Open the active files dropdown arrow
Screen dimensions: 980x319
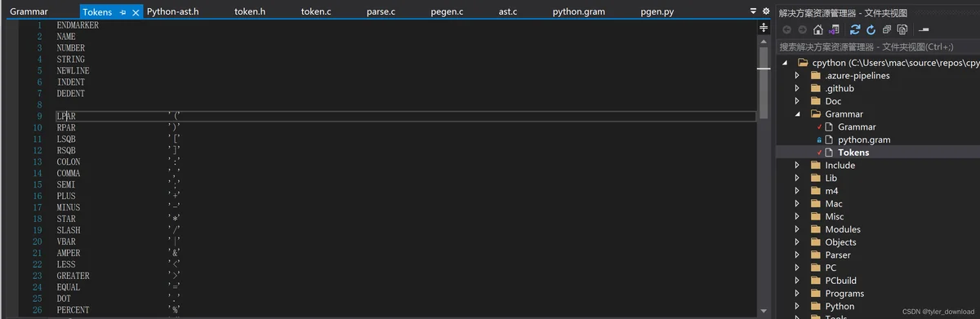point(754,11)
